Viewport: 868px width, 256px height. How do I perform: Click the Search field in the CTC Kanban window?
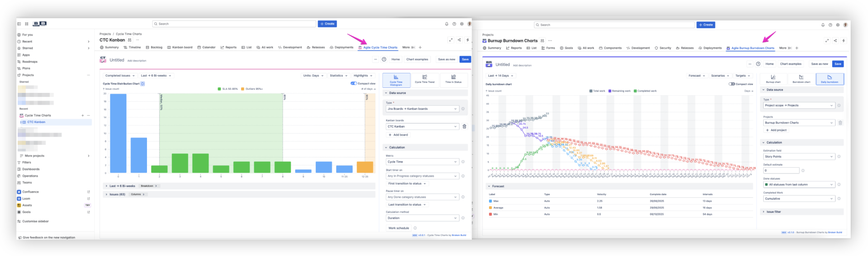click(x=234, y=24)
